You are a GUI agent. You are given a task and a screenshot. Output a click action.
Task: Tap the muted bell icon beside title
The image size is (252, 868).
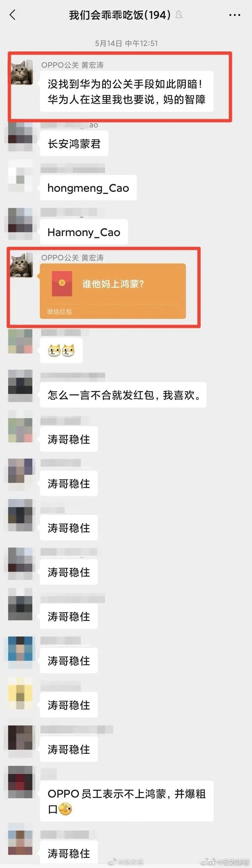click(179, 15)
